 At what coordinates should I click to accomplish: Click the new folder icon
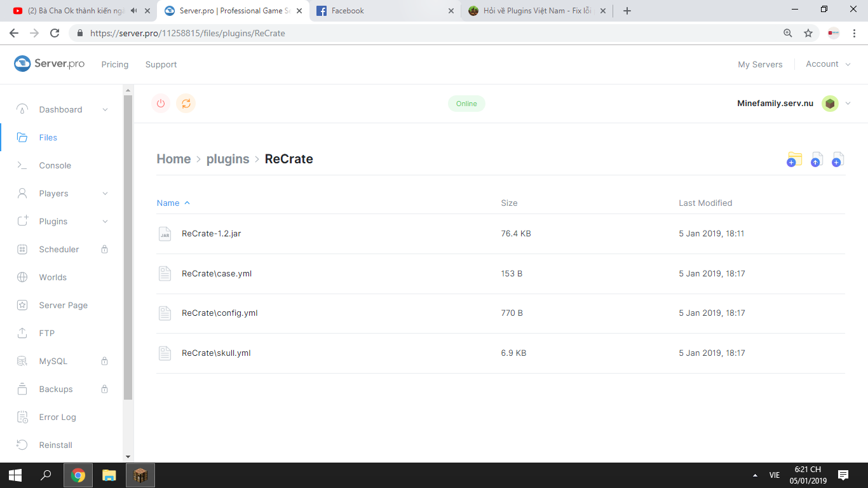tap(794, 159)
